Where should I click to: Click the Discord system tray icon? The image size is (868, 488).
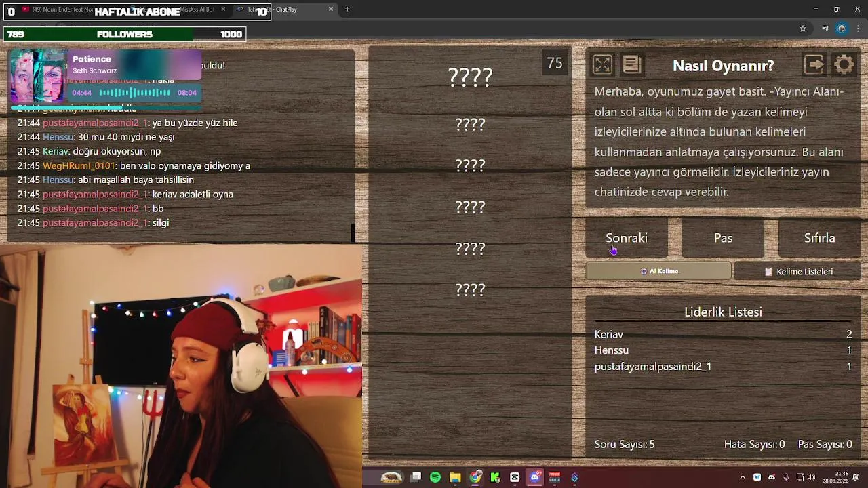pos(772,478)
